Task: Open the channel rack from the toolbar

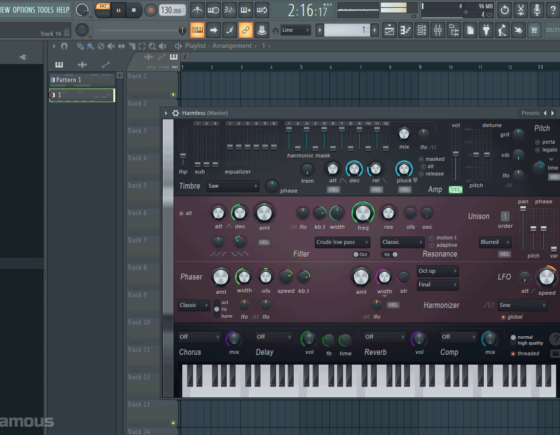Action: (422, 30)
